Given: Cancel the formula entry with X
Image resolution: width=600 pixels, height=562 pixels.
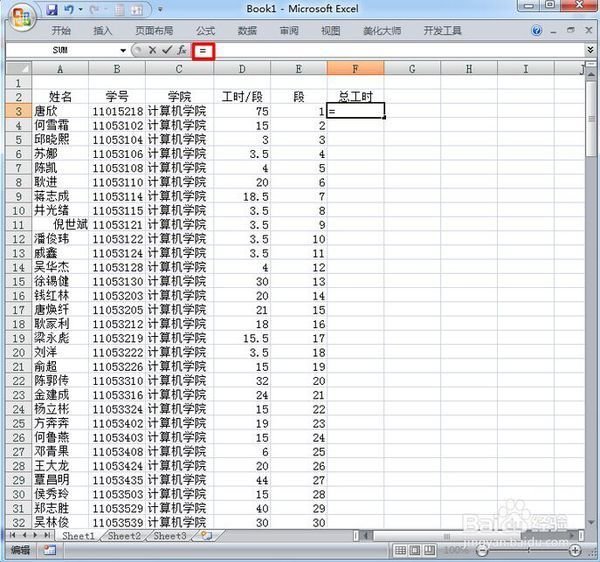Looking at the screenshot, I should [x=152, y=50].
